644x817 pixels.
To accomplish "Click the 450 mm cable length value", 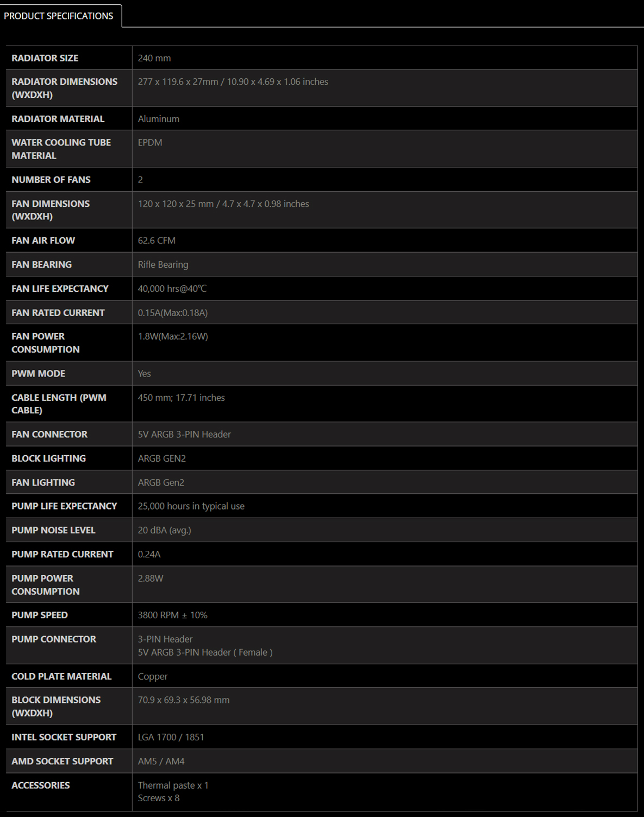I will click(182, 398).
